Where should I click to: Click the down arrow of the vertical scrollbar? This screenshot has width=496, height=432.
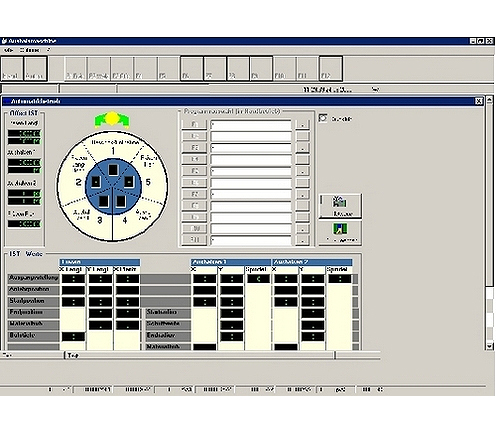pos(489,346)
